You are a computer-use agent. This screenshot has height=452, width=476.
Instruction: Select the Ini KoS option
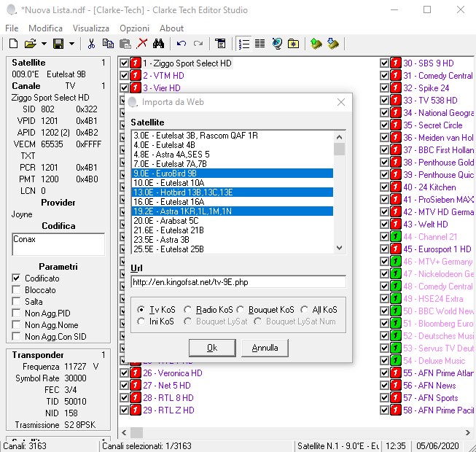point(141,322)
